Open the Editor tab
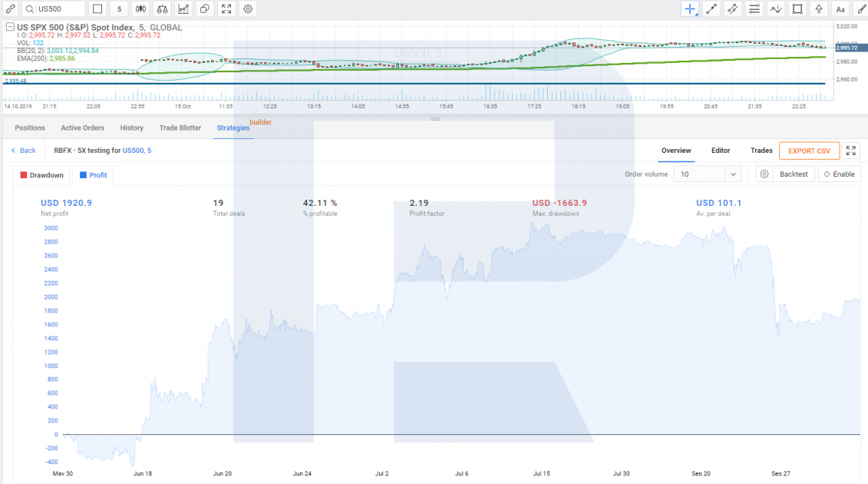 click(720, 151)
